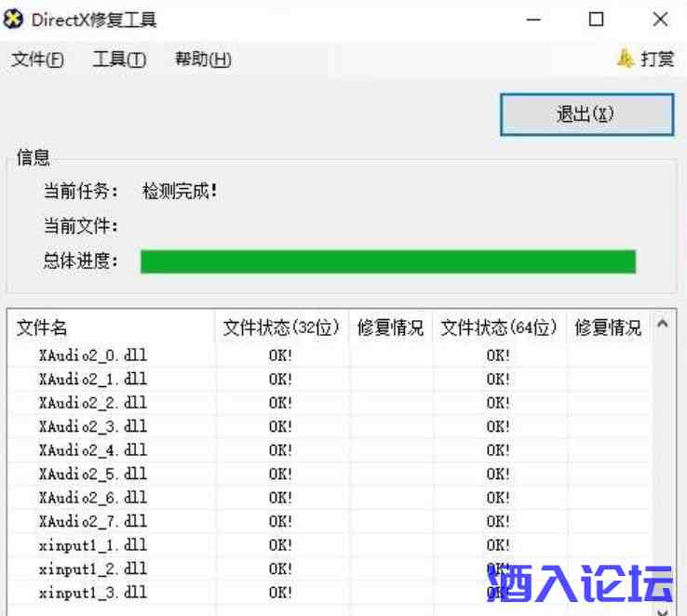Image resolution: width=687 pixels, height=616 pixels.
Task: Click the 文件状态(64位) column header
Action: [499, 328]
